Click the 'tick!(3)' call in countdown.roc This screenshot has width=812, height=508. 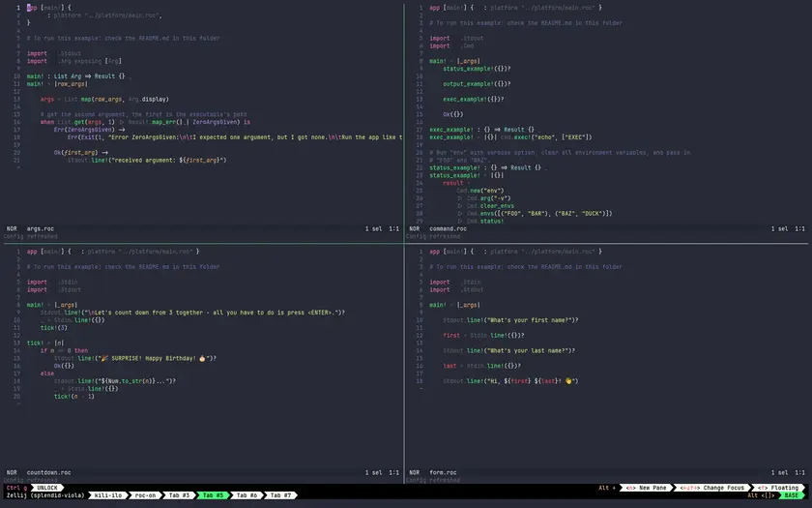pos(54,328)
